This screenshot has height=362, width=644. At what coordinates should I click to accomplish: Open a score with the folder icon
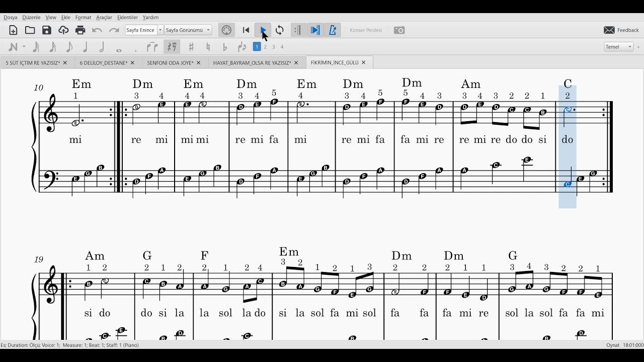[30, 30]
